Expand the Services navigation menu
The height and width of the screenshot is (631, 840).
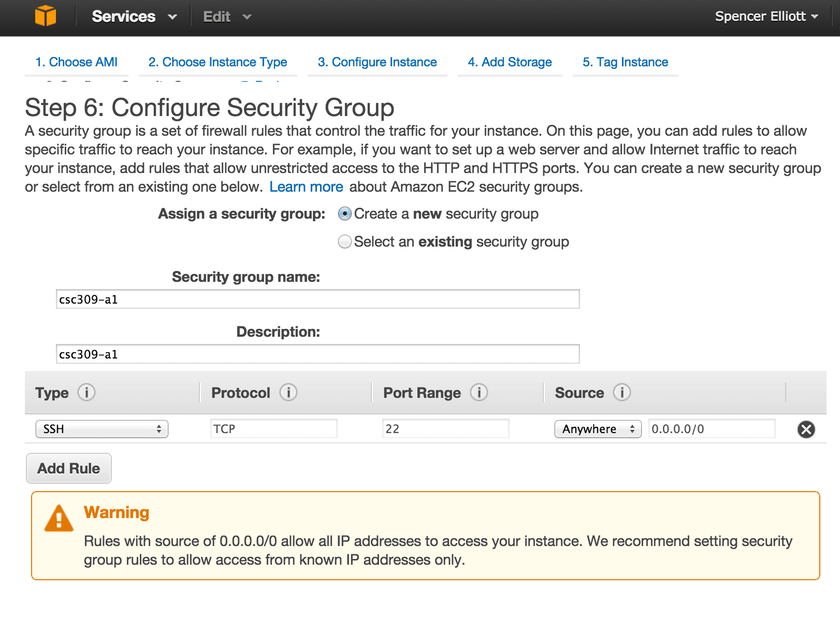click(x=133, y=16)
